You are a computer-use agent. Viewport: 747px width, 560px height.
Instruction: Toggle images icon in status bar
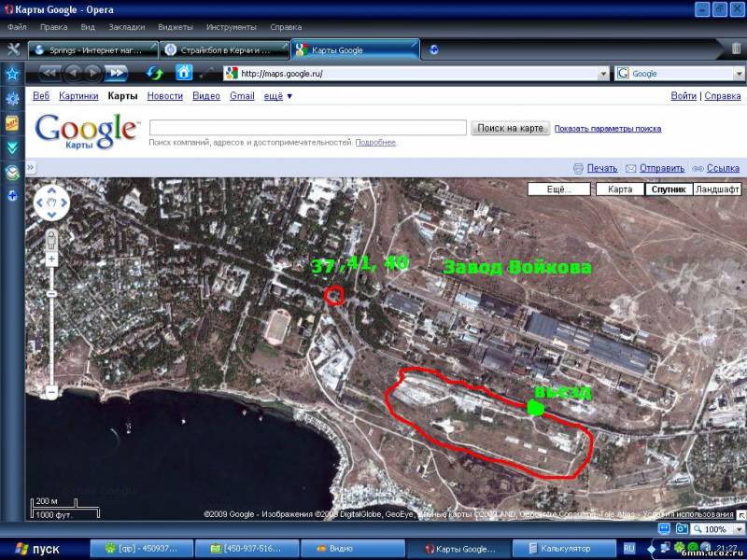pyautogui.click(x=683, y=528)
